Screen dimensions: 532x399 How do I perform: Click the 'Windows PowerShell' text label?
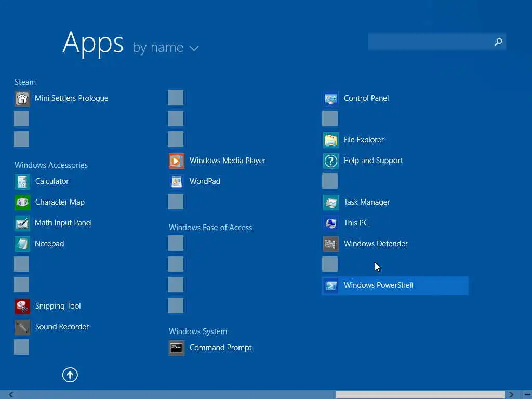pyautogui.click(x=378, y=285)
